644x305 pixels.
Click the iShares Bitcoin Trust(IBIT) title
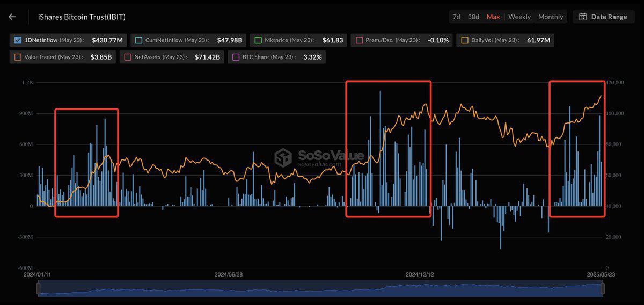point(82,17)
